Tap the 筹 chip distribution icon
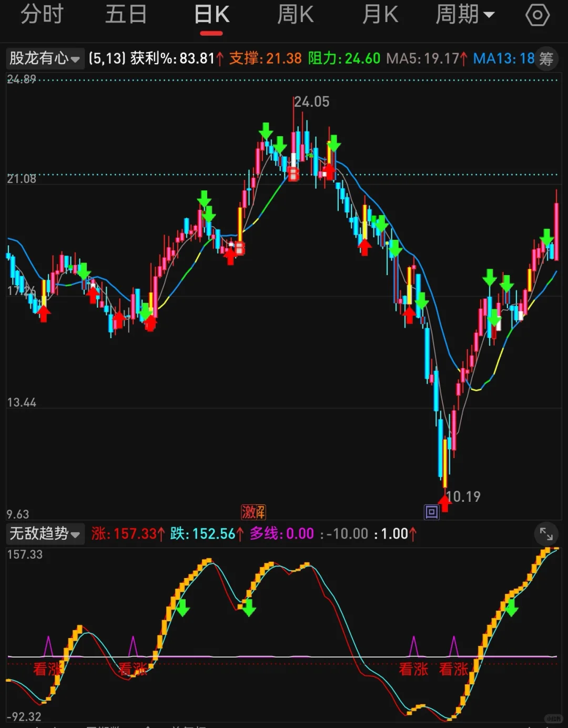 (547, 58)
